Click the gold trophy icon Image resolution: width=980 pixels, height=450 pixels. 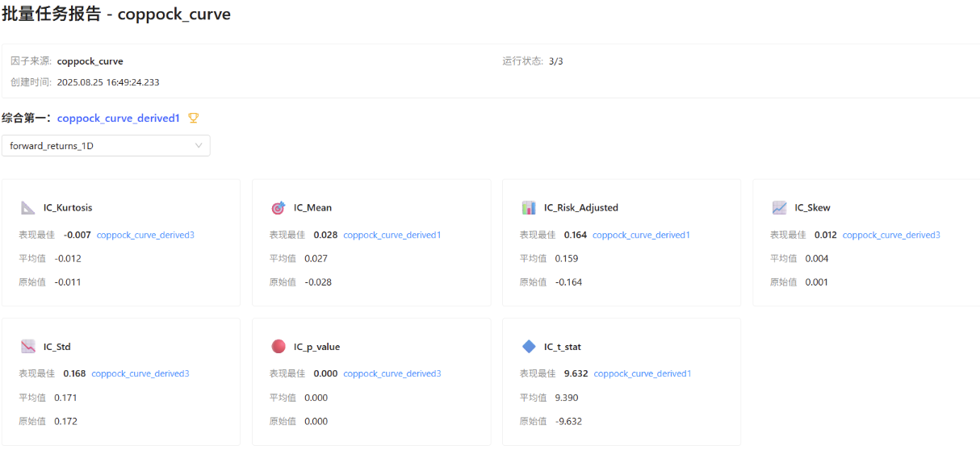click(x=193, y=118)
